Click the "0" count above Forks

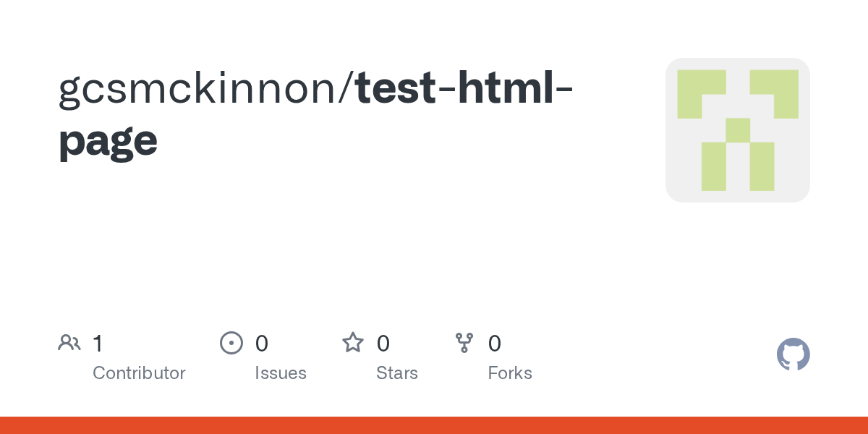(x=495, y=343)
